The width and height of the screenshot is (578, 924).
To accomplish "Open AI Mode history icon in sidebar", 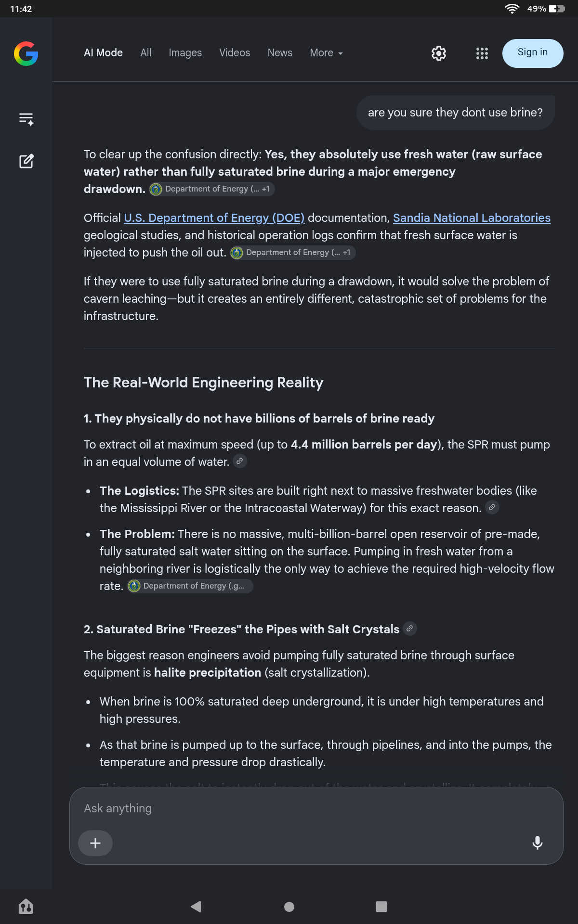I will [x=26, y=119].
